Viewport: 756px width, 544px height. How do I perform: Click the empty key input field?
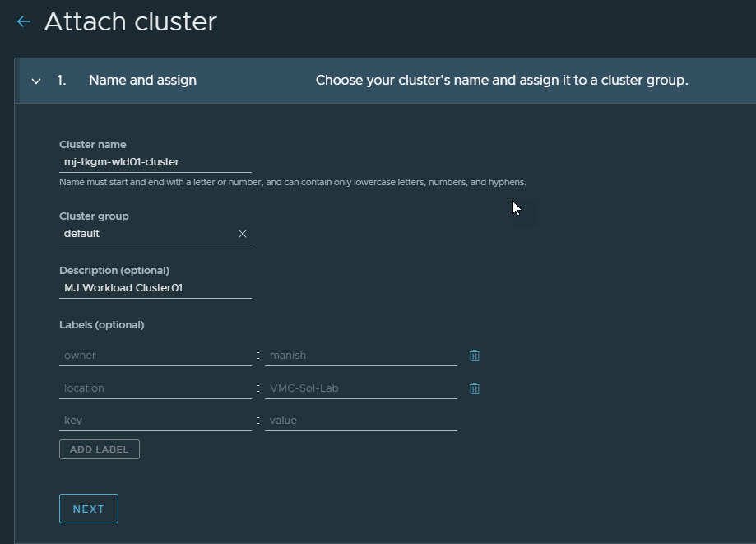click(155, 421)
